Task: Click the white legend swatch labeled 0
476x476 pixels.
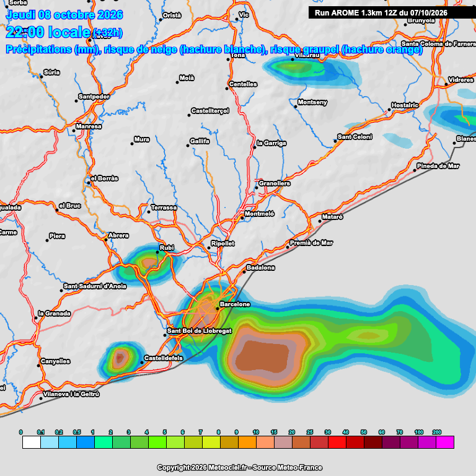Action: (x=32, y=442)
